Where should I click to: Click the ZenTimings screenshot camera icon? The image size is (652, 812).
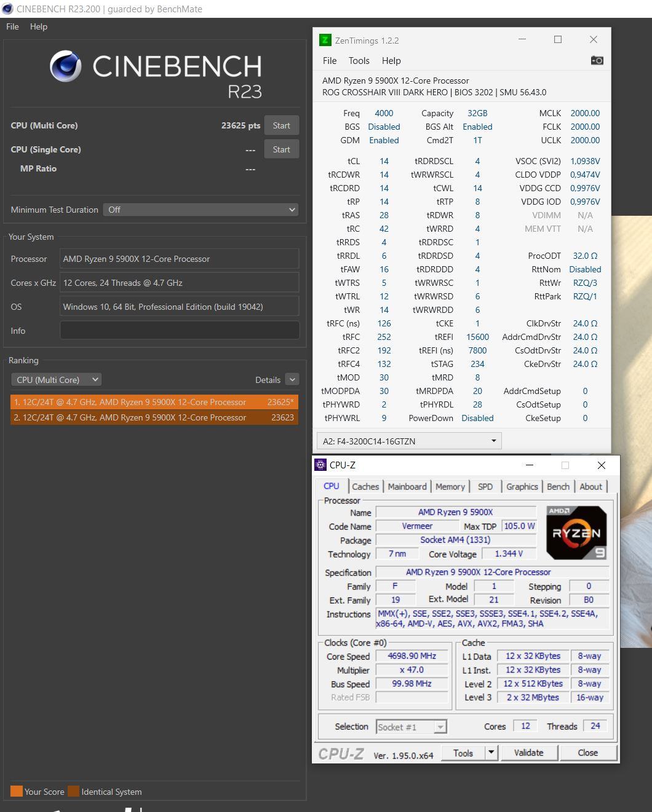(597, 60)
